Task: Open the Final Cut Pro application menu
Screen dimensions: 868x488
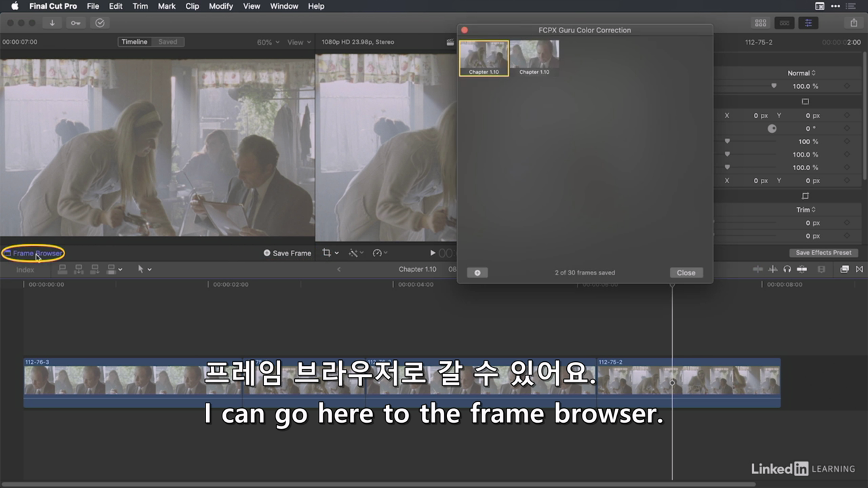Action: point(53,6)
